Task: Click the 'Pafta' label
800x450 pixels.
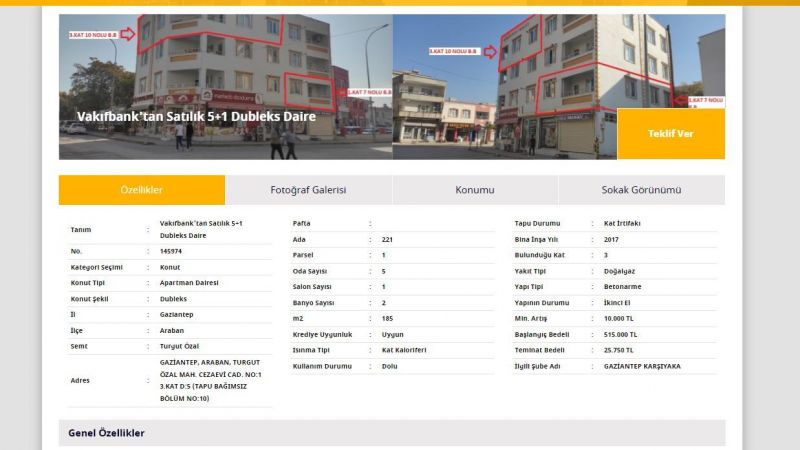Action: (x=302, y=223)
